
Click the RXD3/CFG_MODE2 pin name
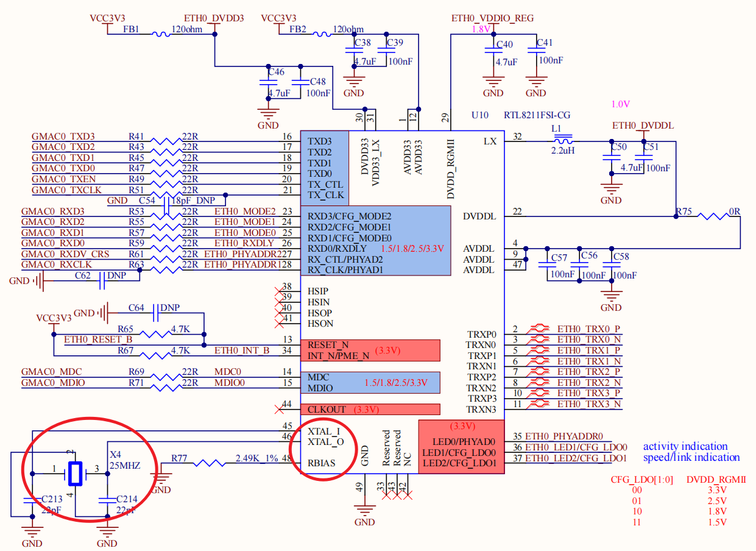click(x=349, y=216)
